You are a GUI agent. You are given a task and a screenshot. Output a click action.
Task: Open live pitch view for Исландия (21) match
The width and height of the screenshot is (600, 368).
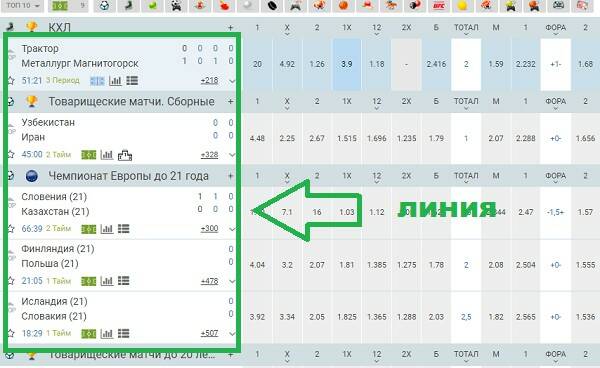click(x=88, y=334)
